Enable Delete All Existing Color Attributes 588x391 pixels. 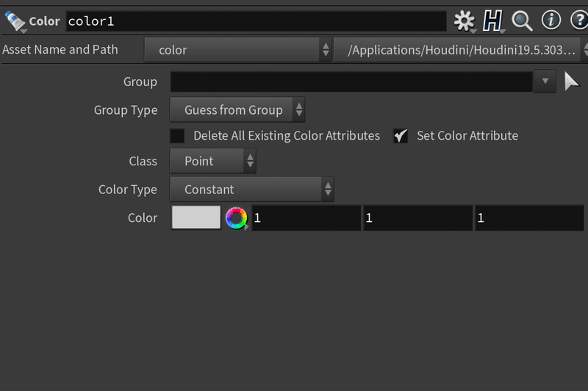[x=177, y=136]
